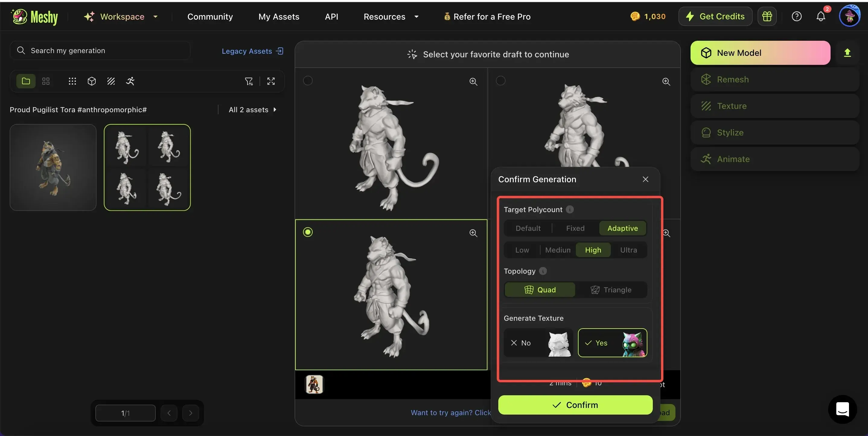Viewport: 868px width, 436px height.
Task: Click the folder view icon in asset toolbar
Action: (26, 81)
